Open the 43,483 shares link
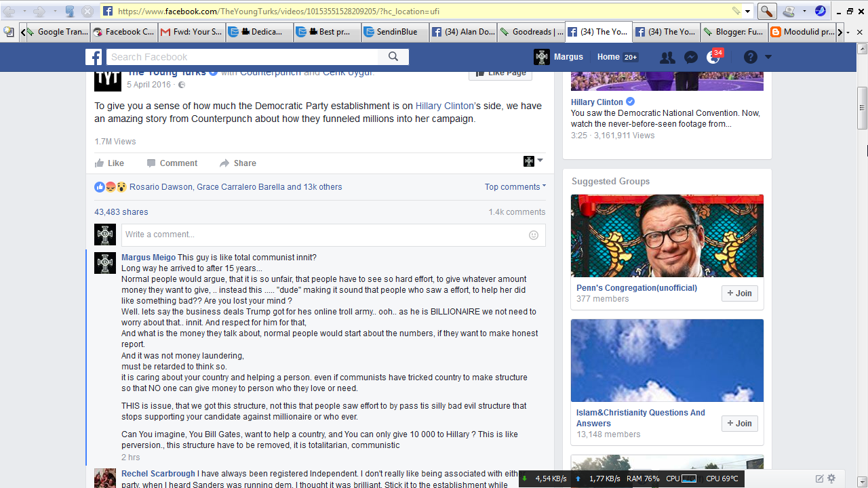The width and height of the screenshot is (868, 488). click(121, 212)
